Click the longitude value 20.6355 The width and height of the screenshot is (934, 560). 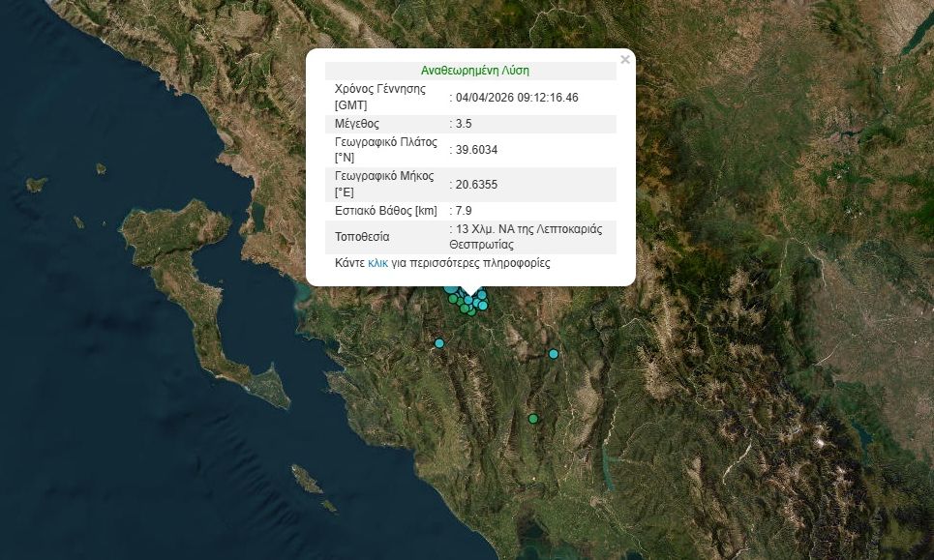click(x=477, y=185)
